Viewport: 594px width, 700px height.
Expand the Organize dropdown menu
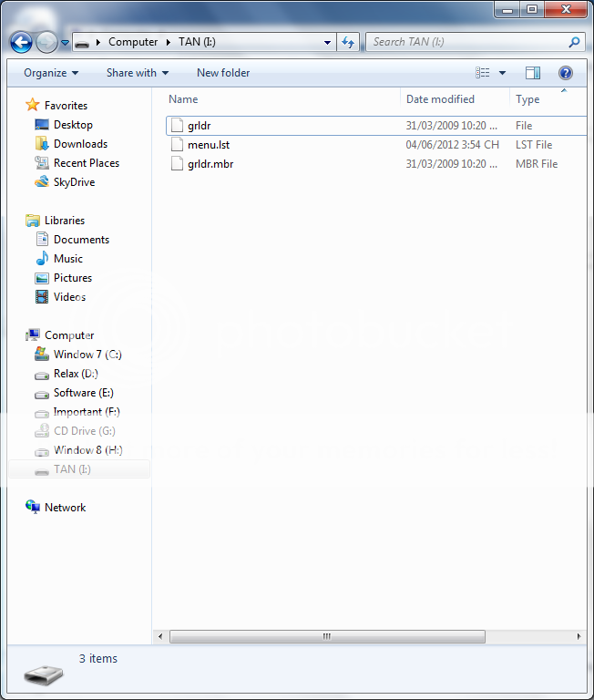tap(51, 73)
